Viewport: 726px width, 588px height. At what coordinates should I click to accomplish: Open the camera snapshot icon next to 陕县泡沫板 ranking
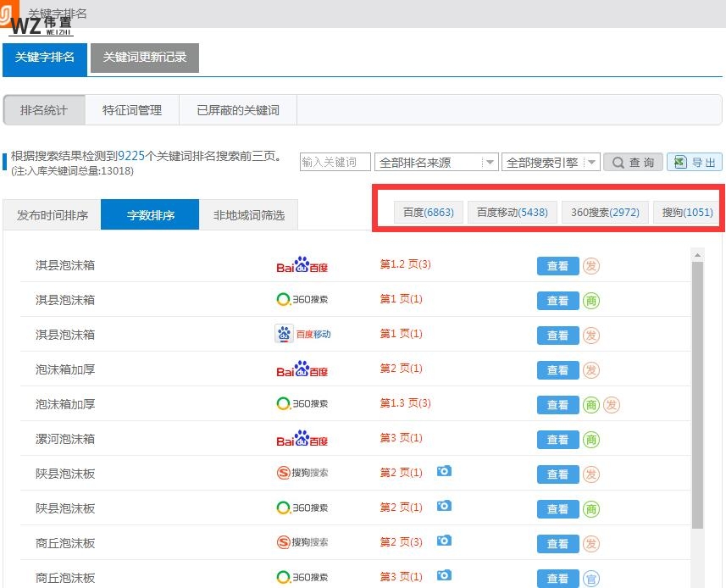point(444,471)
